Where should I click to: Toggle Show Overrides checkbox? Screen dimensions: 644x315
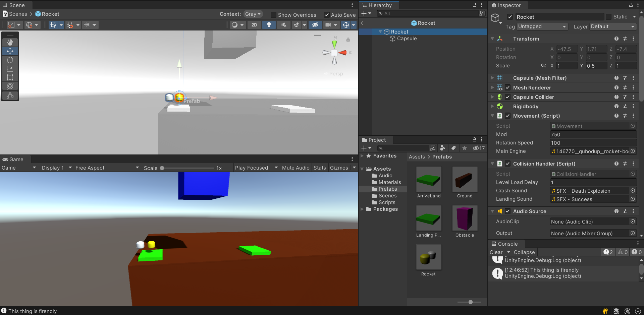pos(273,15)
